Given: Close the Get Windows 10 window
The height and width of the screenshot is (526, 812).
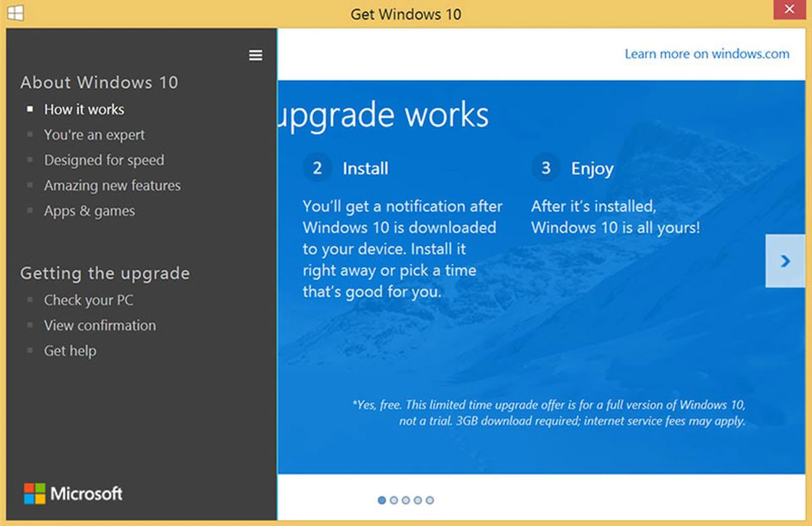Looking at the screenshot, I should point(789,9).
